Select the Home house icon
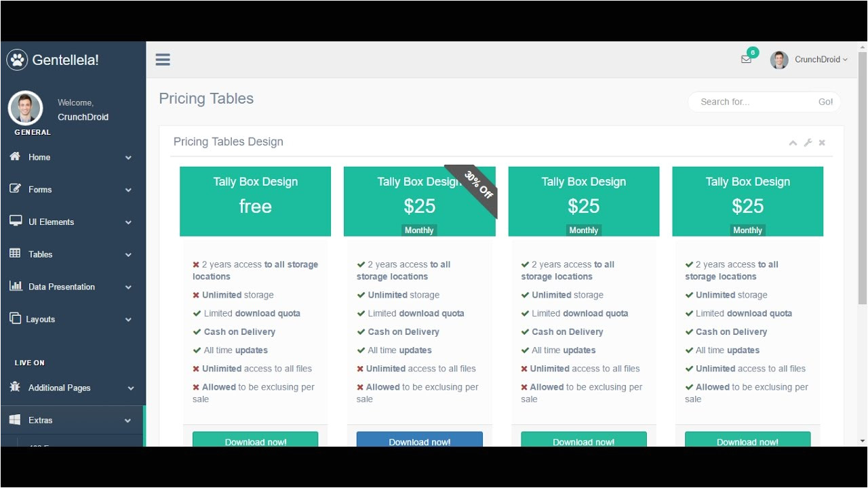868x488 pixels. click(x=16, y=157)
